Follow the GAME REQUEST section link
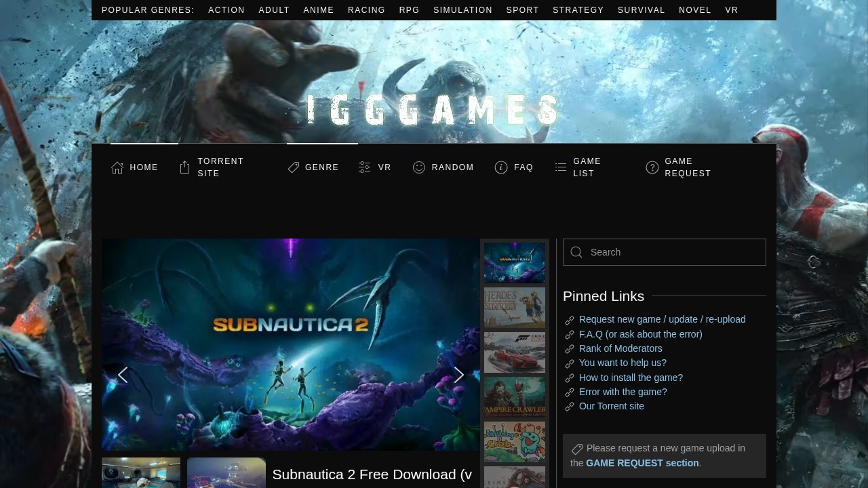Viewport: 868px width, 488px height. point(642,463)
